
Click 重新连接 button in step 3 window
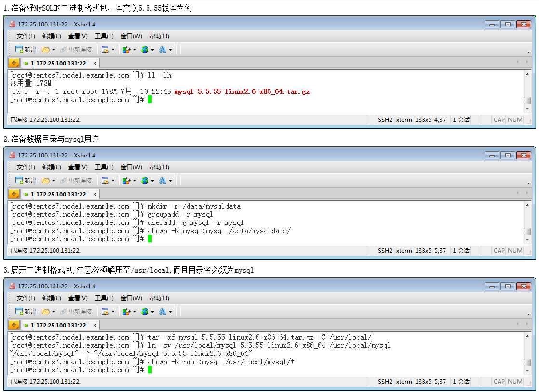[76, 312]
